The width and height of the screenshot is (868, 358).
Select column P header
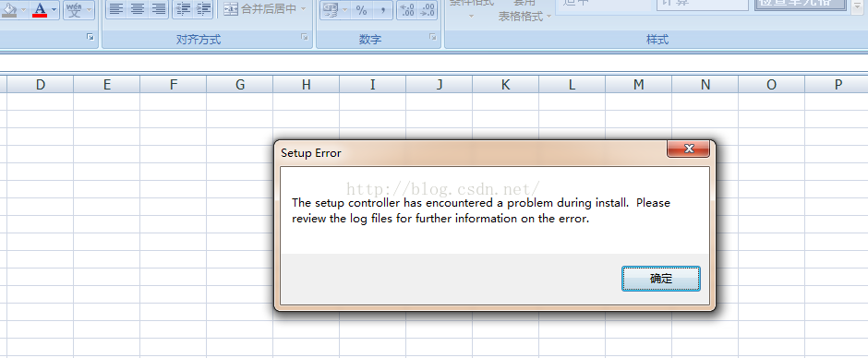[837, 84]
